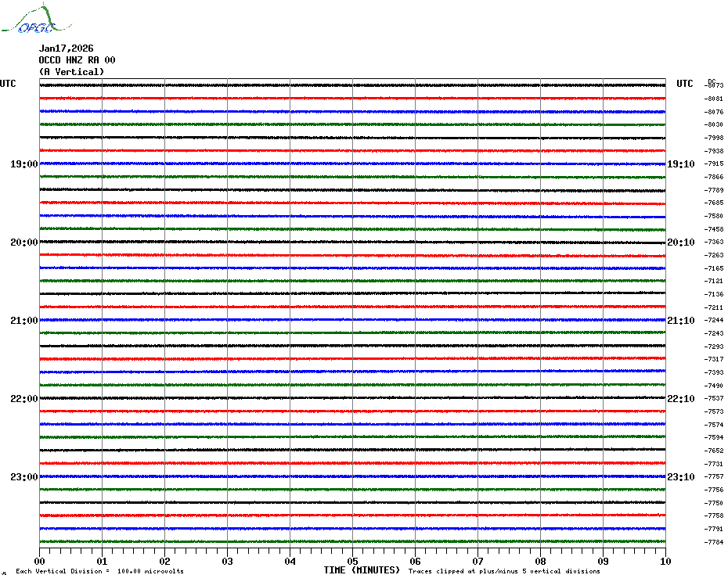Click the TIME (MINUTES) axis title
Screen dimensions: 728x582
point(362,570)
